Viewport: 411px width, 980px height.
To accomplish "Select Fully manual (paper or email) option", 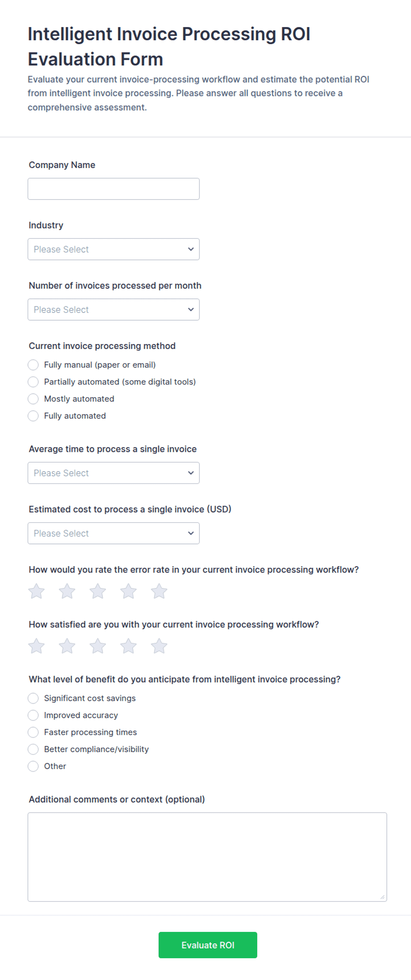I will point(33,365).
